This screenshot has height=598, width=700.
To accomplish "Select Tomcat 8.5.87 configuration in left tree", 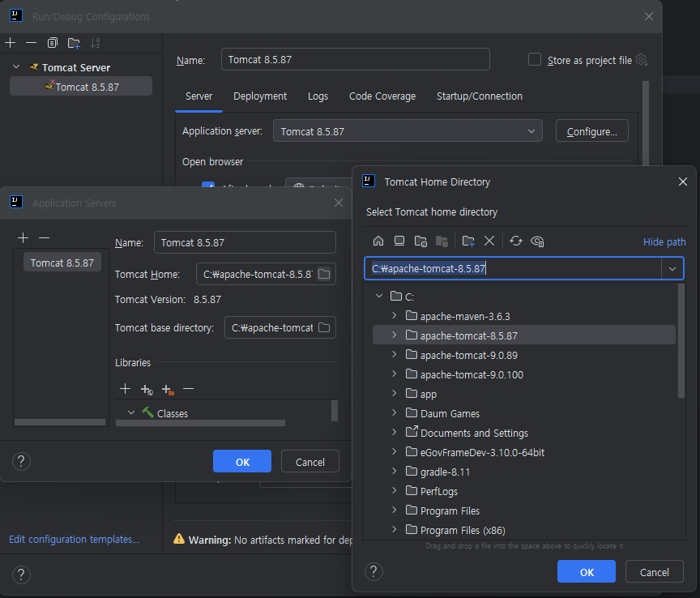I will [81, 86].
